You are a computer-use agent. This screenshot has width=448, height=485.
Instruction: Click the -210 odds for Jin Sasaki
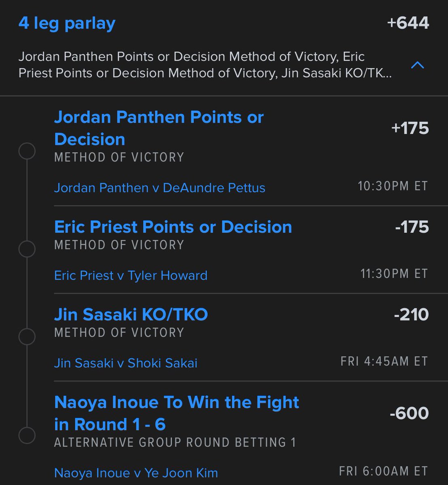(x=411, y=314)
